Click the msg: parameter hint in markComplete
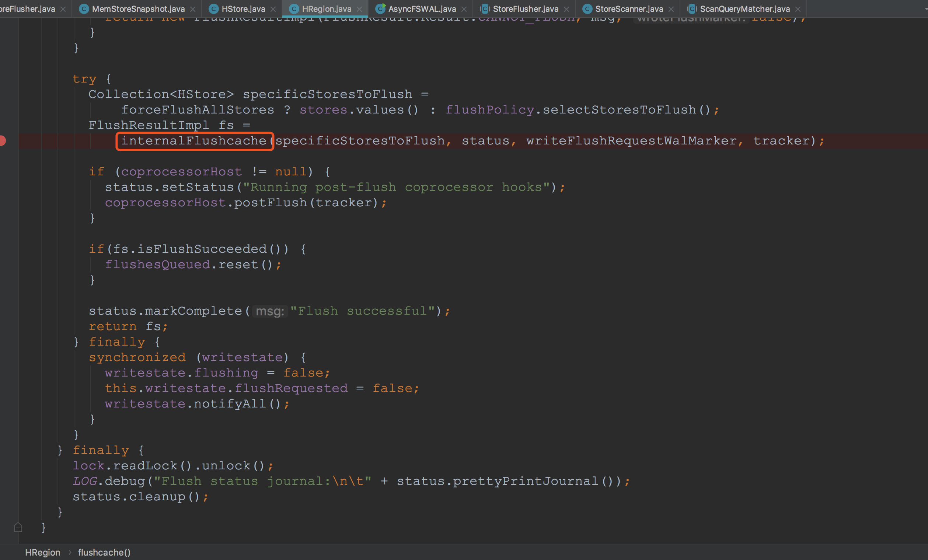928x560 pixels. 270,311
